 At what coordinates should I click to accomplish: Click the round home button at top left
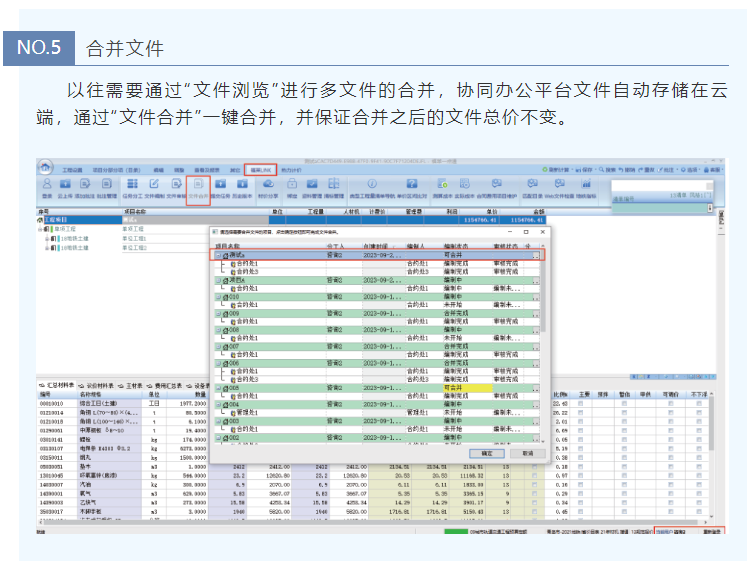click(45, 167)
